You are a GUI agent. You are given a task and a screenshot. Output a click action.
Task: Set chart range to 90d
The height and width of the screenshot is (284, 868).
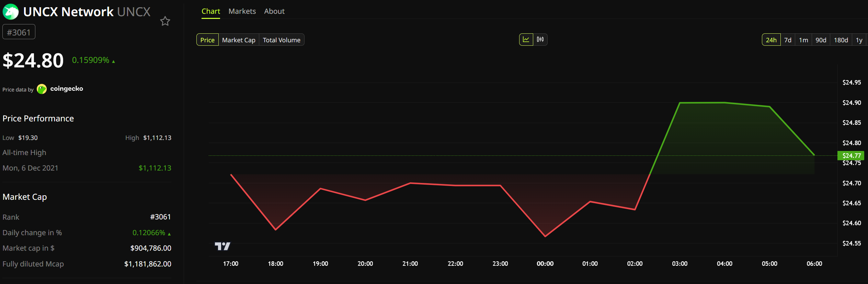[821, 40]
